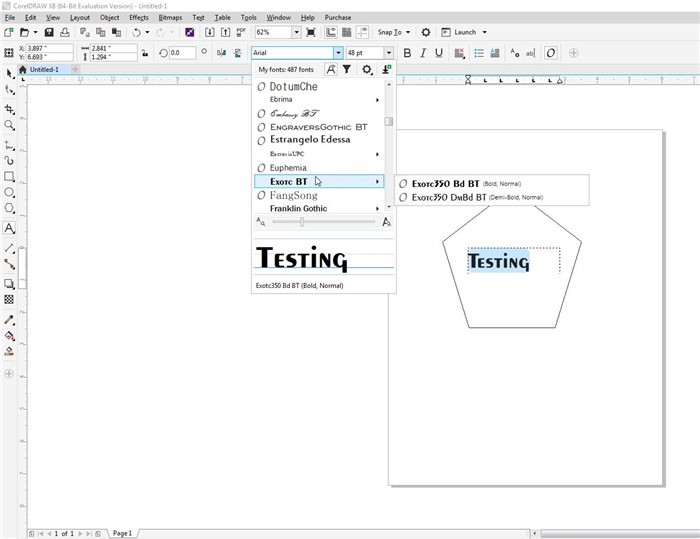Select the Color Eyedropper tool
The width and height of the screenshot is (700, 539).
[9, 320]
